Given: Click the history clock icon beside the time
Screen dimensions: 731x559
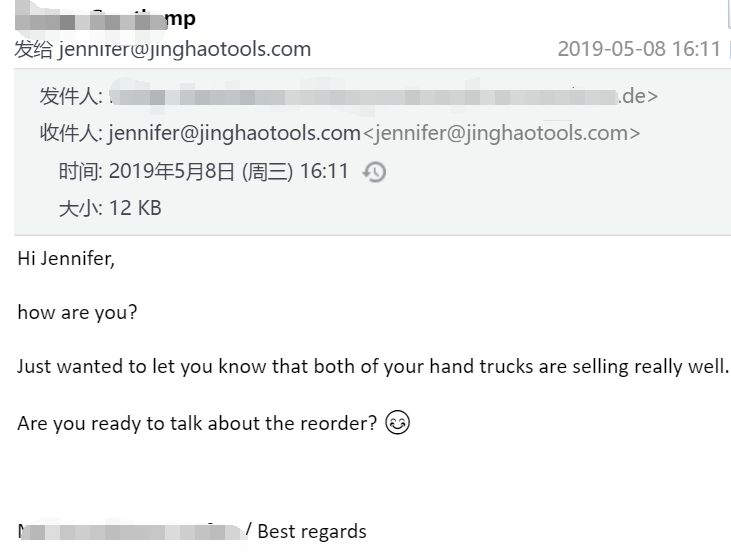Looking at the screenshot, I should tap(374, 172).
